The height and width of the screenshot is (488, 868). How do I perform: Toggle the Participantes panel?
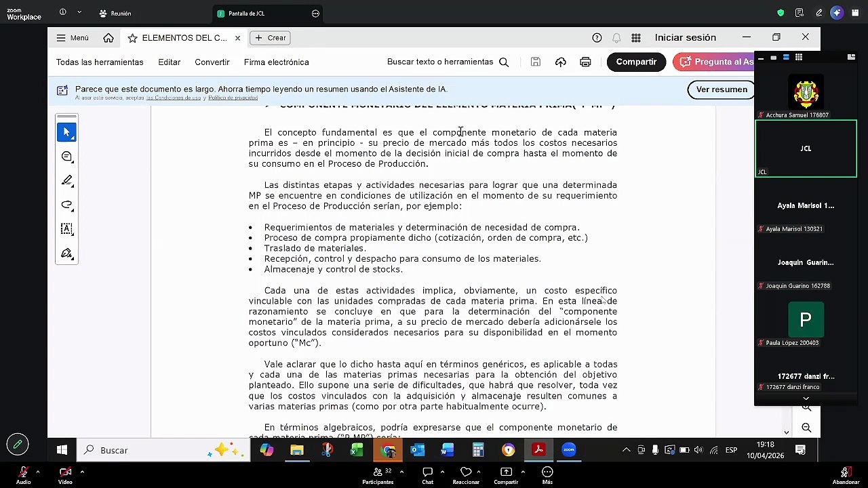[378, 475]
